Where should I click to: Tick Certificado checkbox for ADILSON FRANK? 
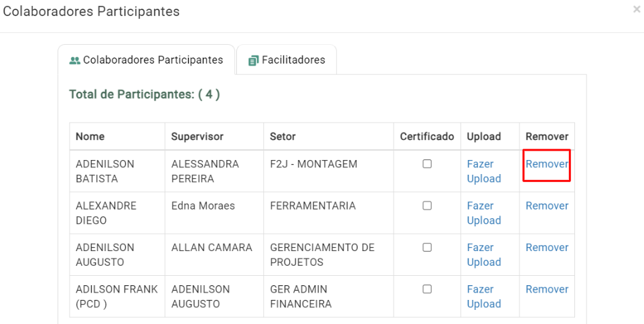pyautogui.click(x=427, y=289)
